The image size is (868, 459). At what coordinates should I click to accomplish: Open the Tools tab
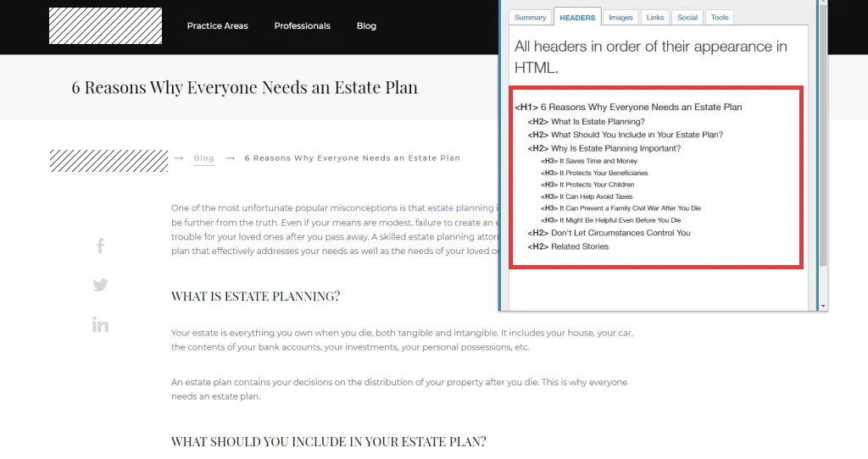point(720,17)
